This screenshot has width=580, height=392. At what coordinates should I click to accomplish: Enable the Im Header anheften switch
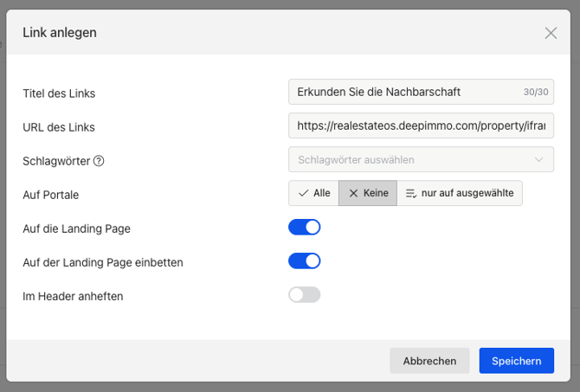point(305,295)
